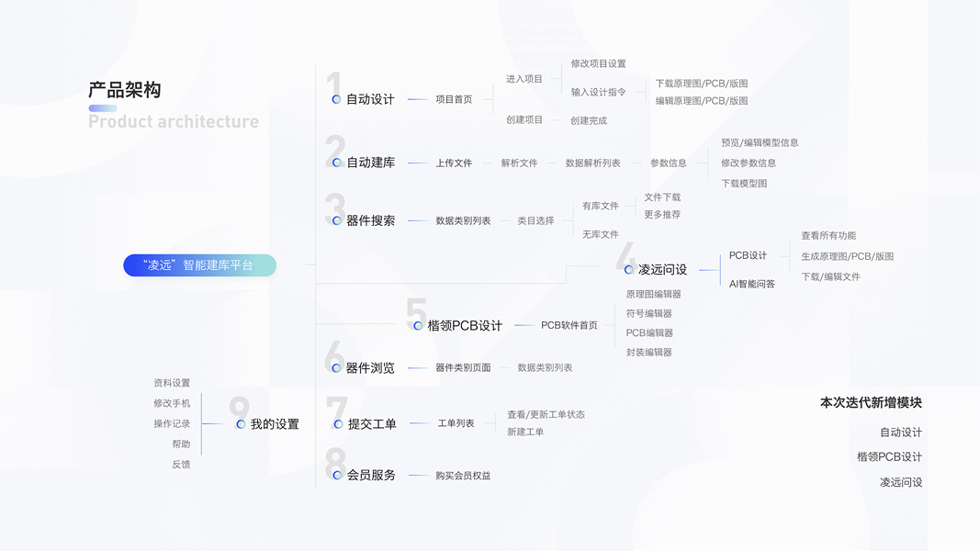
Task: Select the 提交工单 module node
Action: click(372, 424)
